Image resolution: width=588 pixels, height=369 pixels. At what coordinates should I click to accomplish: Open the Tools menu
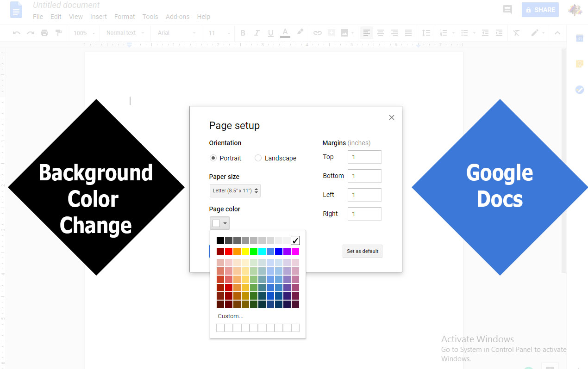[x=150, y=17]
